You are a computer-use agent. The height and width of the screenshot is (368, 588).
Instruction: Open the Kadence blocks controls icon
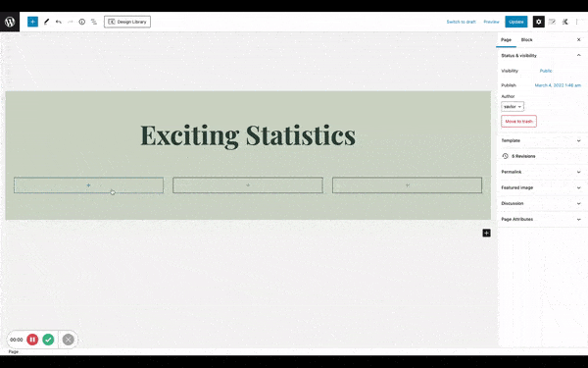click(564, 22)
